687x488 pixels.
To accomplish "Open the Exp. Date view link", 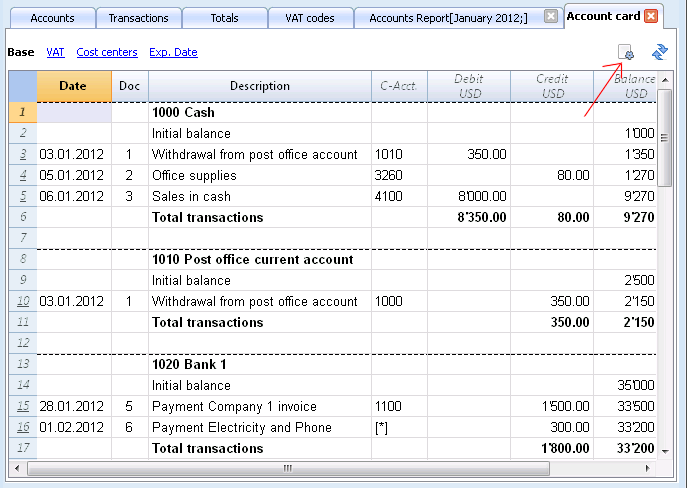I will click(174, 52).
